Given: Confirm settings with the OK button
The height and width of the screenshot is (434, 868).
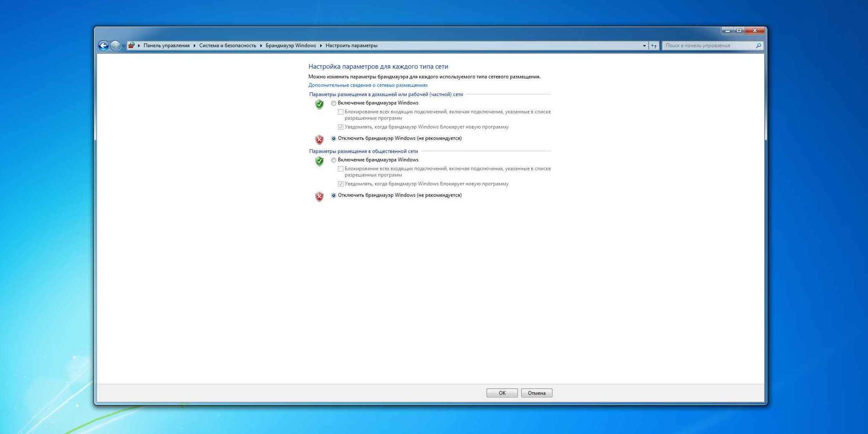Looking at the screenshot, I should tap(502, 393).
